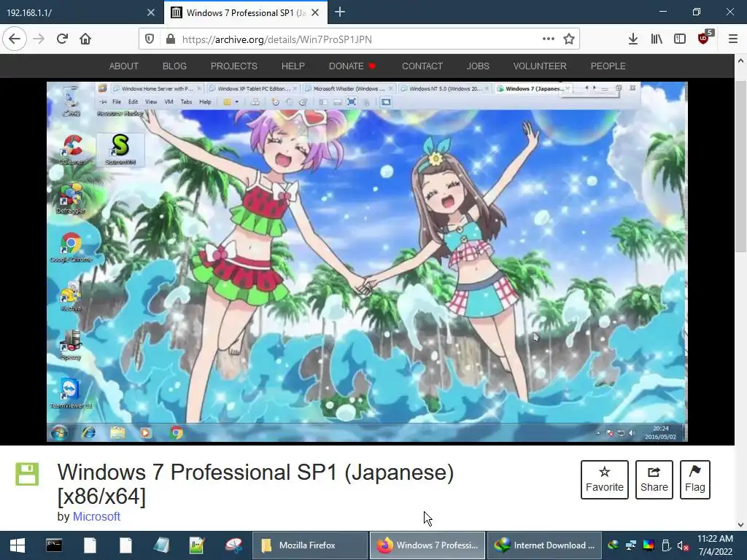Open Firefox hamburger menu
Image resolution: width=747 pixels, height=560 pixels.
(733, 39)
